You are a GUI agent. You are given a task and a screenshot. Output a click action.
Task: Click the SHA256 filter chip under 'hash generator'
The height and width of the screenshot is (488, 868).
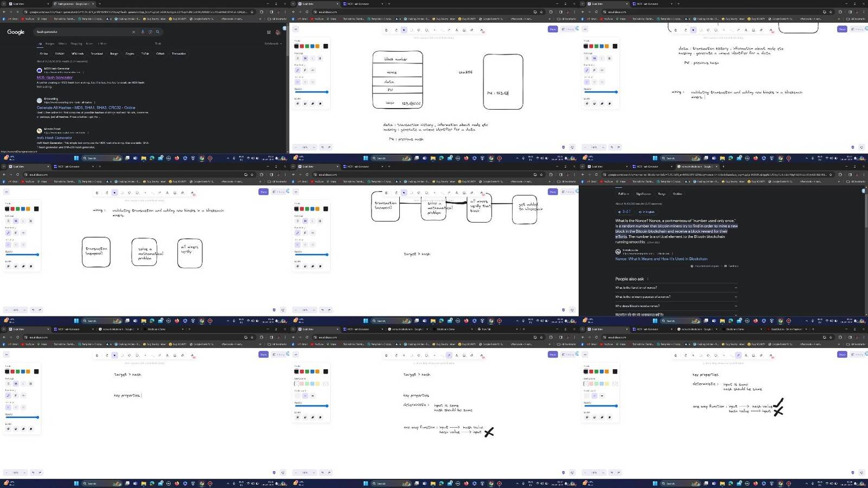[x=60, y=54]
